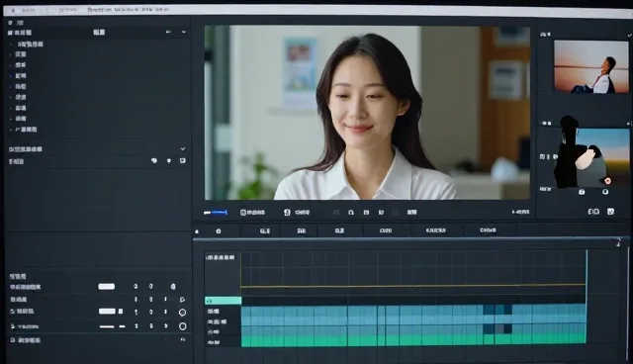Toggle the circle in the third properties row

tap(182, 312)
